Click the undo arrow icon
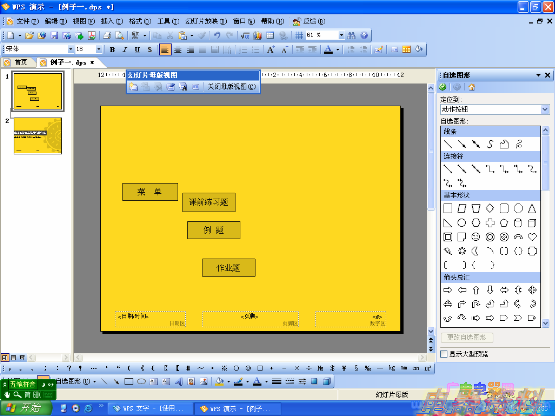This screenshot has width=555, height=416. pyautogui.click(x=217, y=35)
